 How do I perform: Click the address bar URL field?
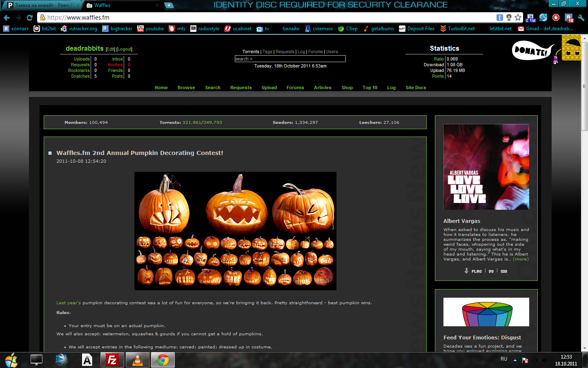[269, 18]
